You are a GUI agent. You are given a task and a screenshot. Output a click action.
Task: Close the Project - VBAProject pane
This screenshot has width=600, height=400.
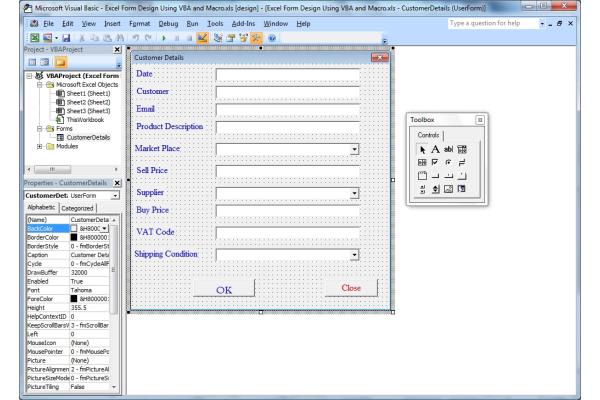pos(117,50)
